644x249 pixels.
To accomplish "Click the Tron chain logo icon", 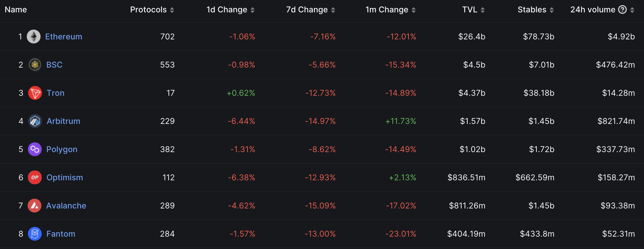I will (x=35, y=93).
